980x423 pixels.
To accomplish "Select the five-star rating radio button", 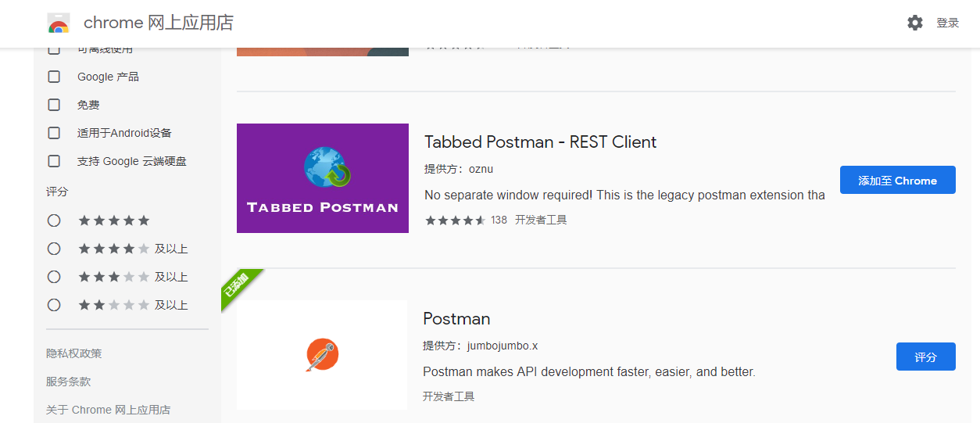I will tap(54, 220).
